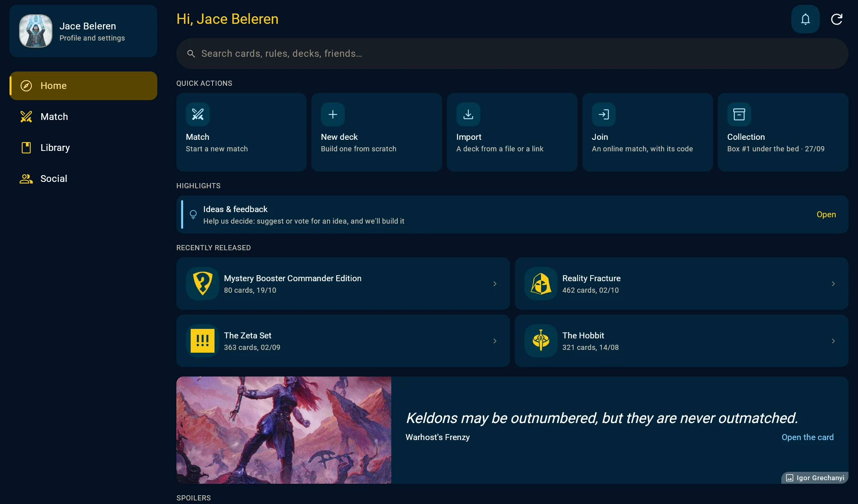The height and width of the screenshot is (504, 858).
Task: Click 'Build one from scratch' text
Action: 359,149
